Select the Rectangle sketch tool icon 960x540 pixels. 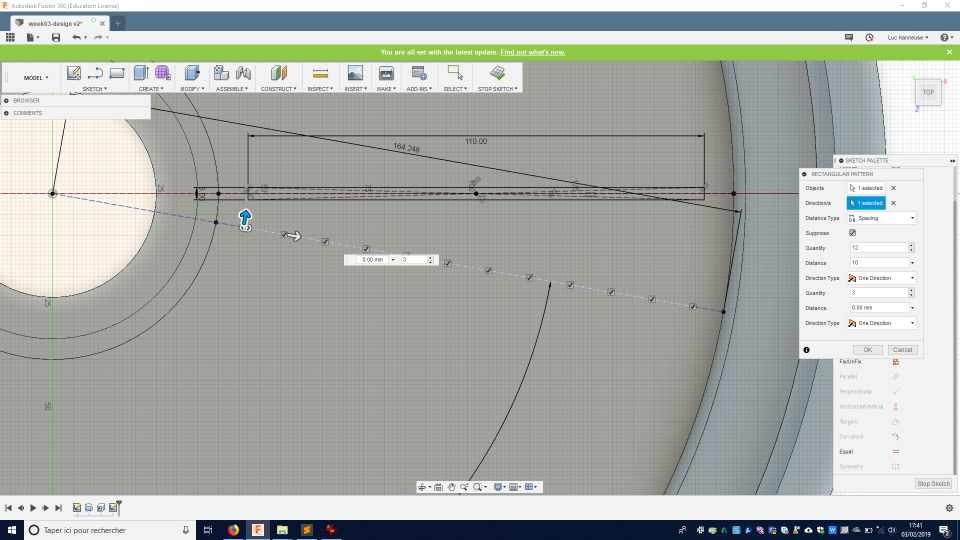pyautogui.click(x=117, y=73)
